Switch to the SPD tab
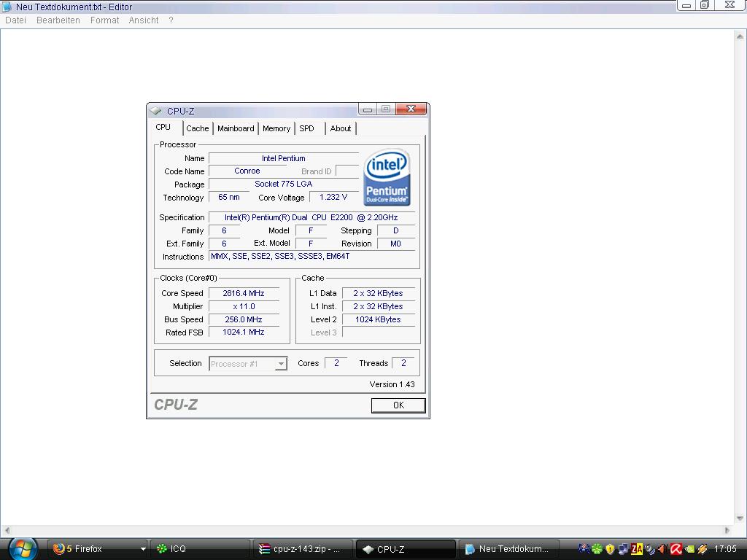The height and width of the screenshot is (560, 747). click(x=307, y=128)
